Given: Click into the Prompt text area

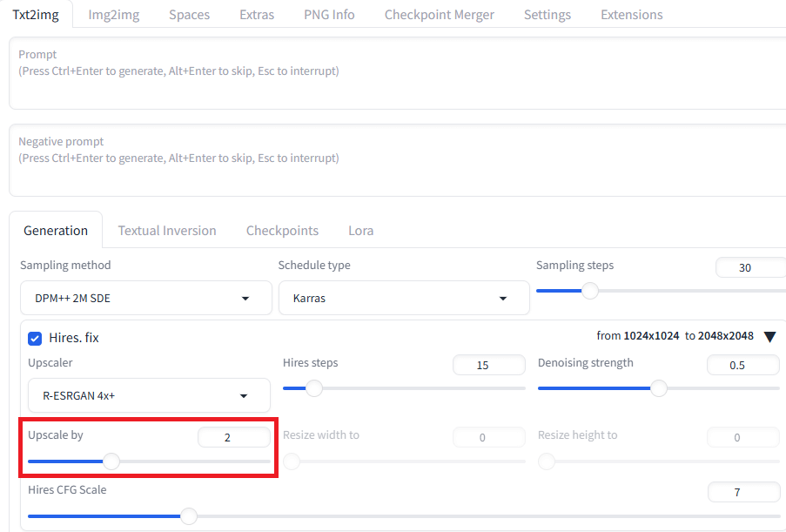Looking at the screenshot, I should [x=398, y=73].
